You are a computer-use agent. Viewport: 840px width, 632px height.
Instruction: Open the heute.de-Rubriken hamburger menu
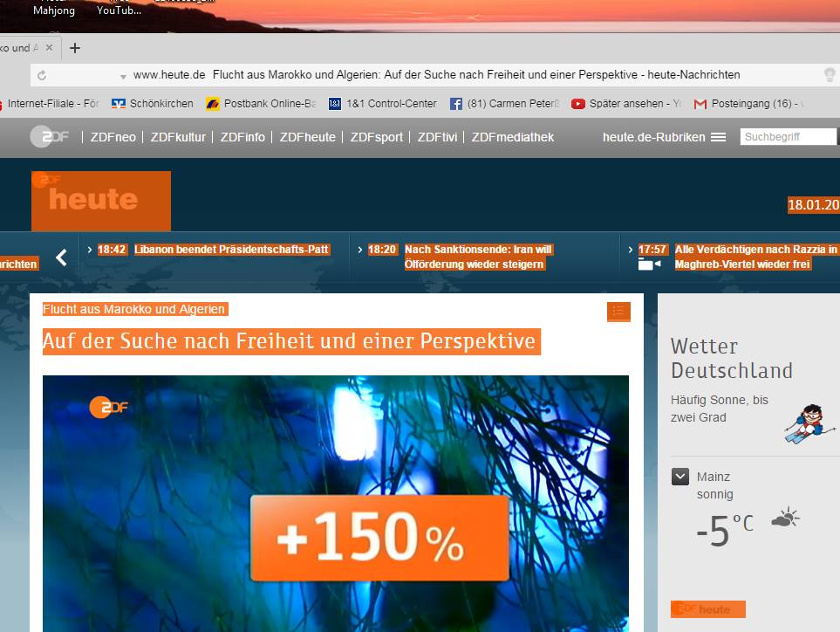(x=718, y=137)
